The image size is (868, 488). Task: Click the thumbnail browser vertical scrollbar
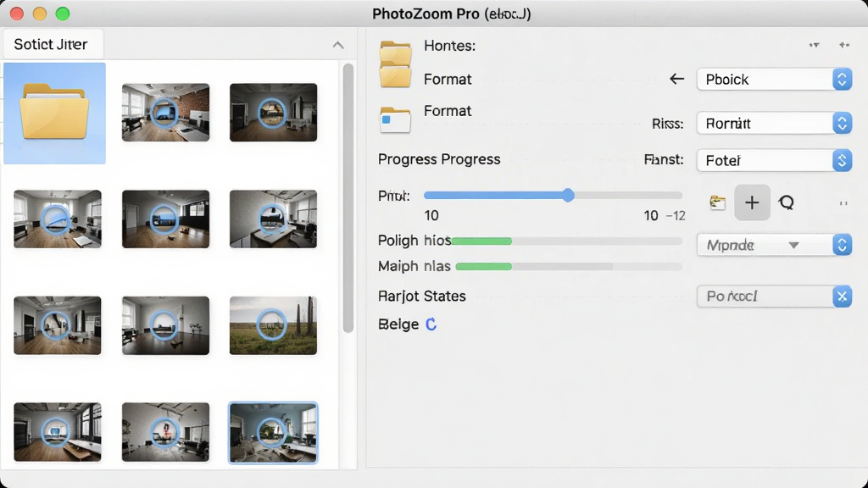click(x=348, y=198)
